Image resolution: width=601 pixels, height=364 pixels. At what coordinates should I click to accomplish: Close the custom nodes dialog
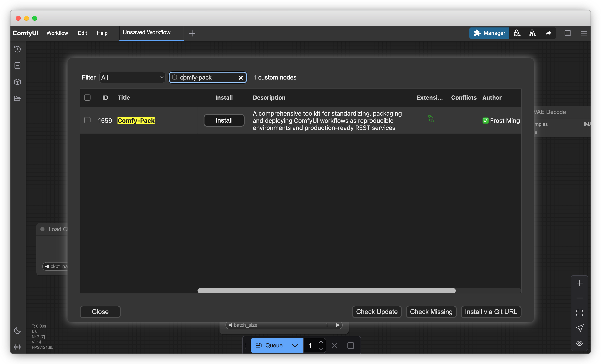100,312
